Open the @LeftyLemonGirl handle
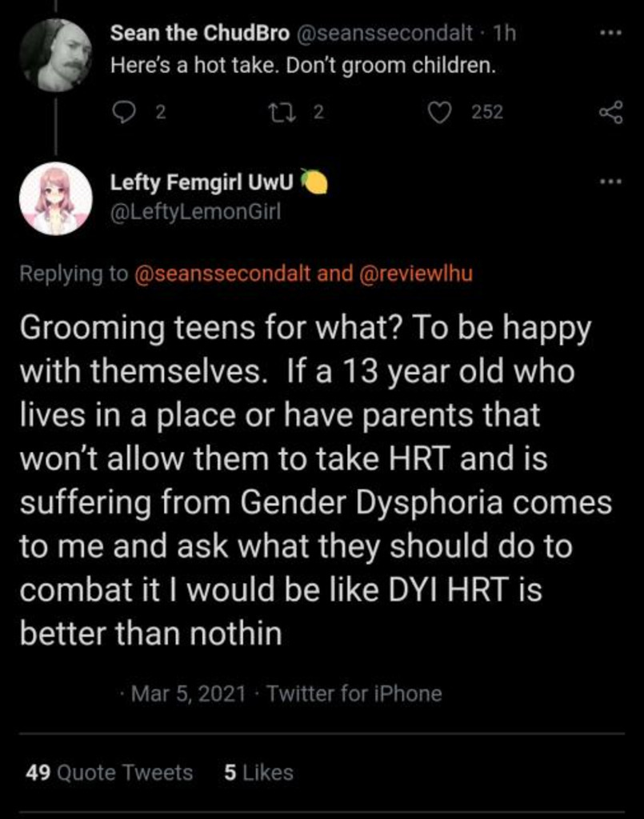Screen dimensions: 644x819 tap(195, 211)
